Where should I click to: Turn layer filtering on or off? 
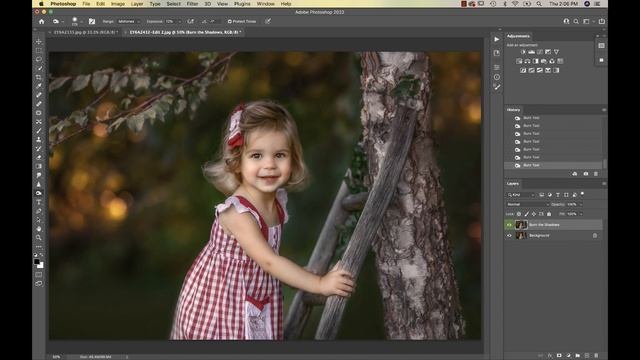tap(582, 194)
